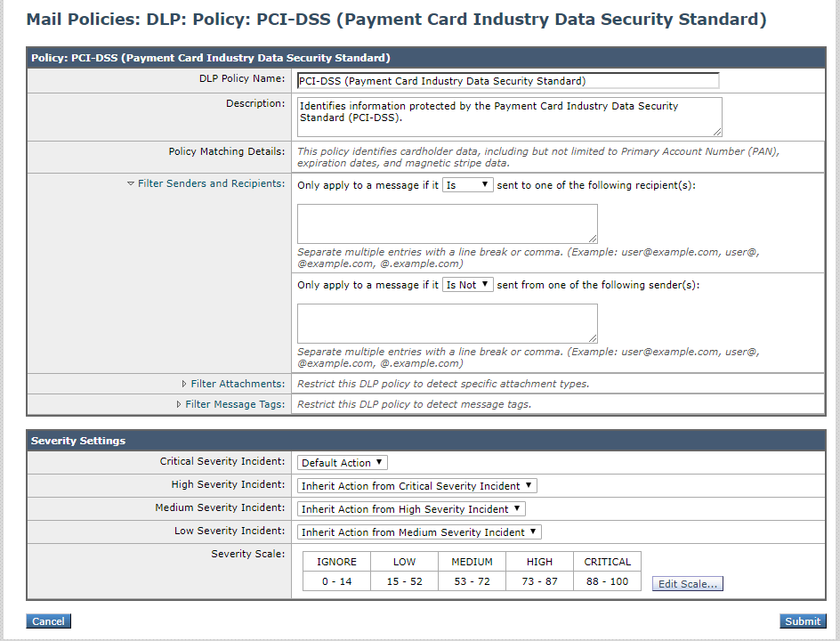Click the senders text area
The width and height of the screenshot is (840, 641).
tap(448, 324)
